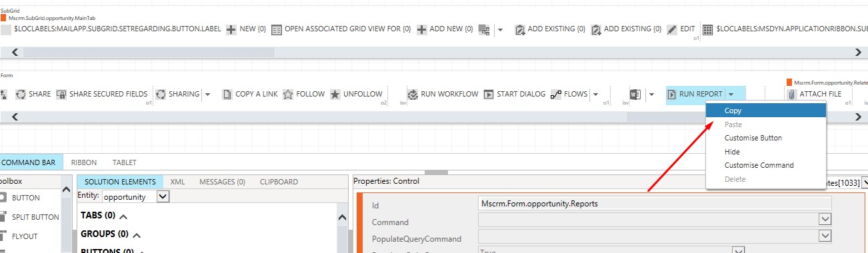Open the FLOWS dropdown arrow
The width and height of the screenshot is (868, 253).
tap(595, 95)
